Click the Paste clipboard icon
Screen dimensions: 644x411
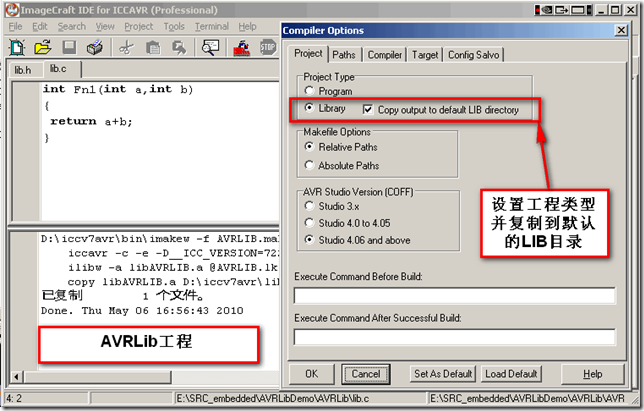(153, 48)
